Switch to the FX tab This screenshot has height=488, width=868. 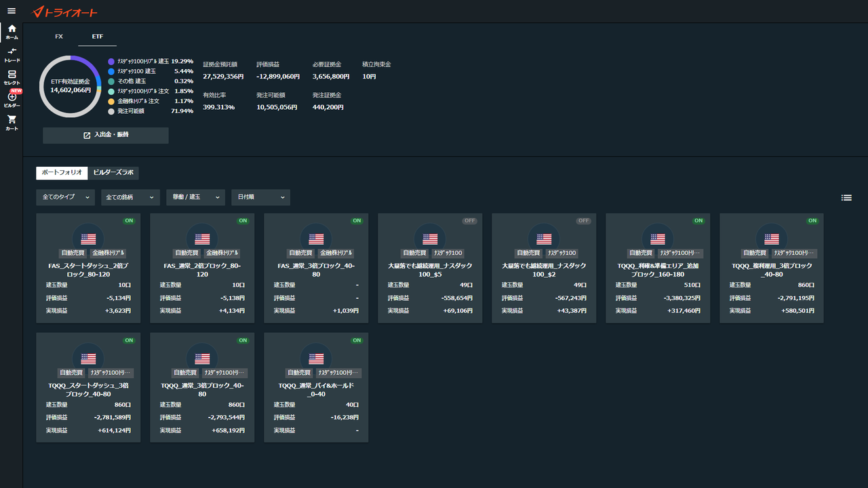point(59,37)
